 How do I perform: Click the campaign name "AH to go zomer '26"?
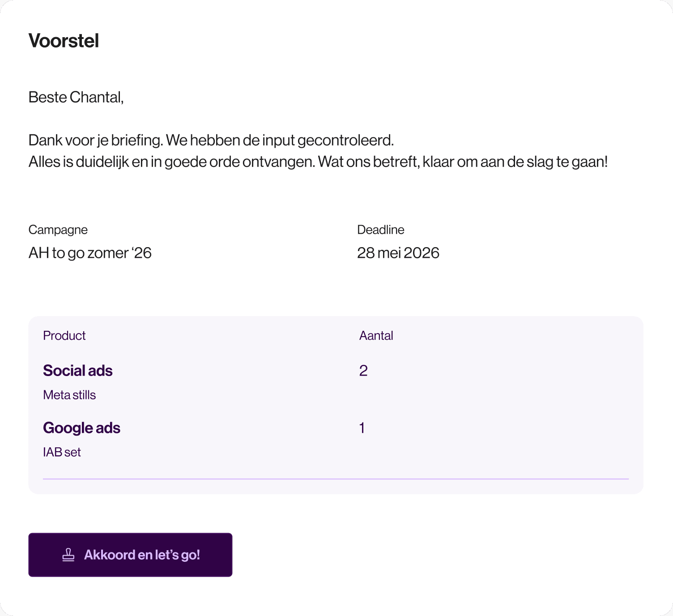[x=90, y=253]
